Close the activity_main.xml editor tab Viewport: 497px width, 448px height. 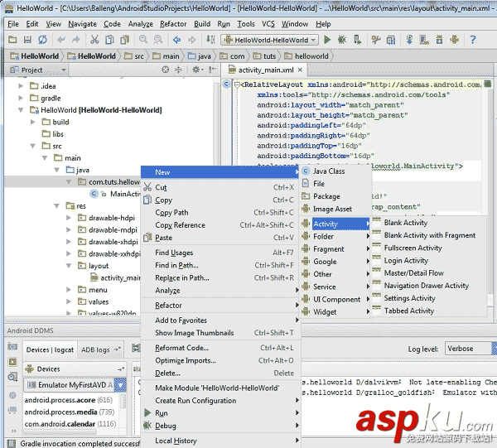[300, 70]
